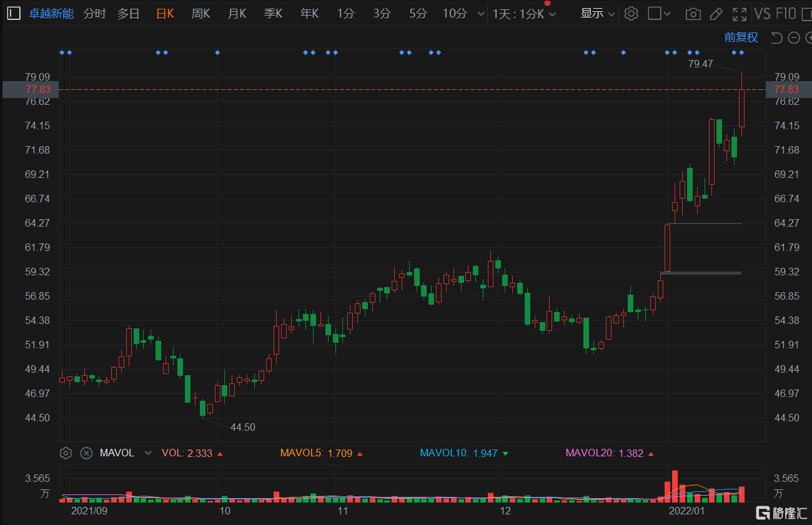Click 12 month label on date axis
Image resolution: width=812 pixels, height=525 pixels.
tap(505, 511)
